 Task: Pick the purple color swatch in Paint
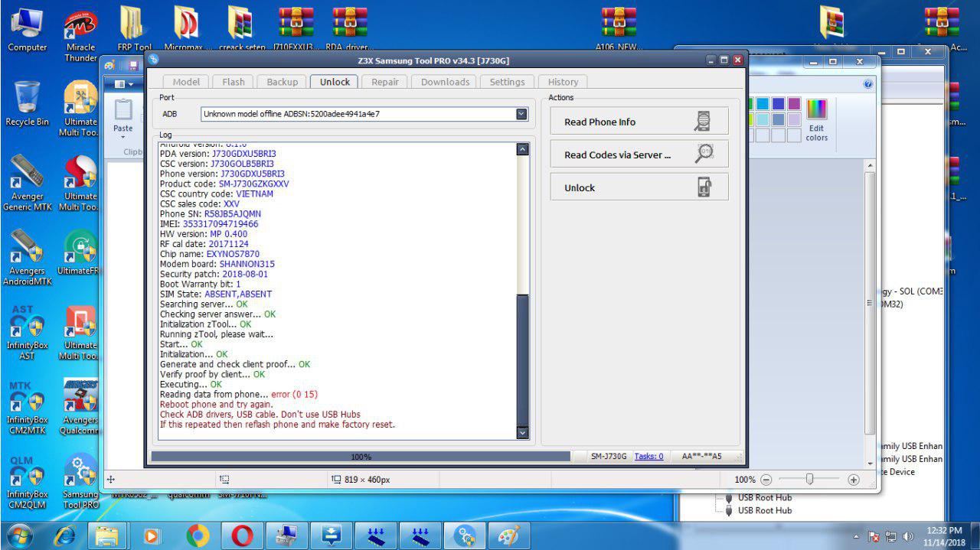[x=794, y=104]
